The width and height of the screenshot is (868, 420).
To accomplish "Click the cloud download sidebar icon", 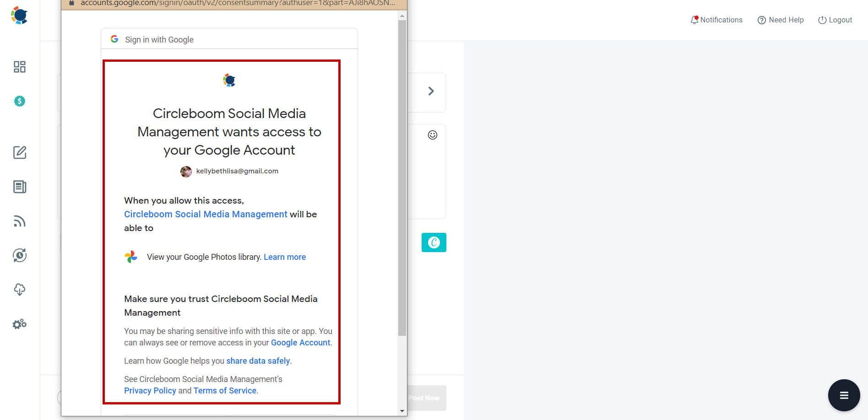I will point(19,289).
